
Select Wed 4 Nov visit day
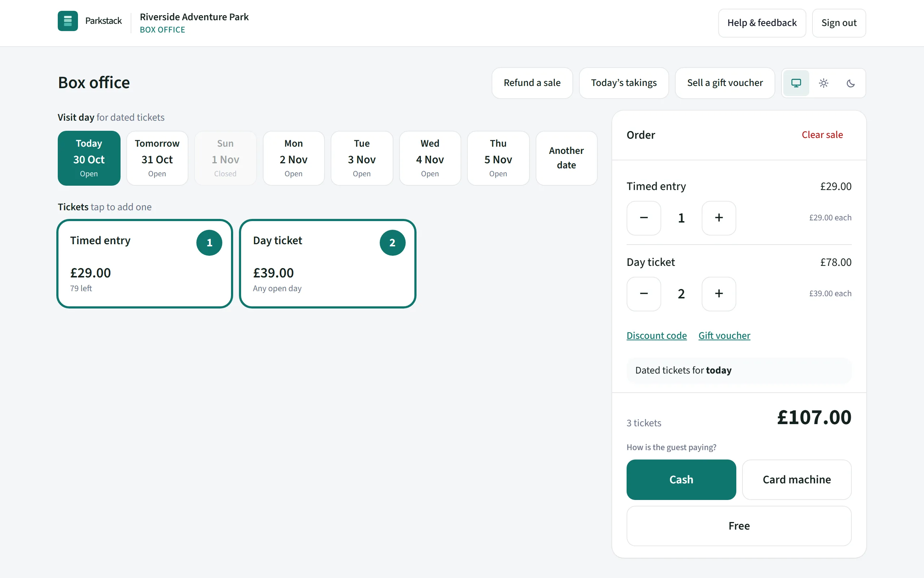tap(430, 158)
